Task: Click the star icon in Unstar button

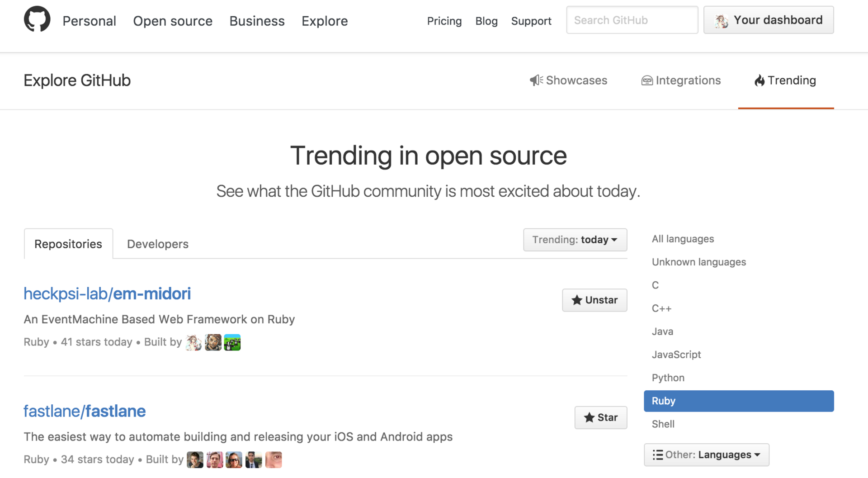Action: [577, 300]
